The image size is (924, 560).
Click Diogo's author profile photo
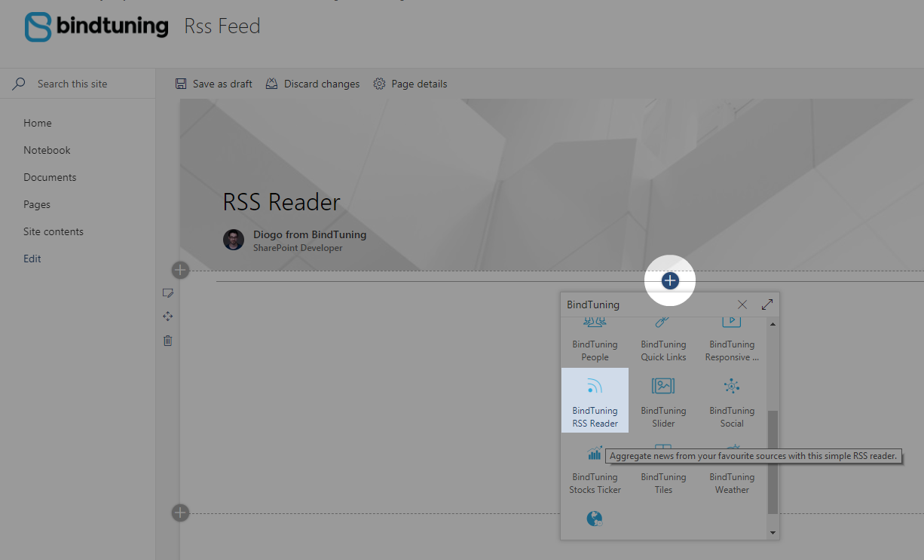(234, 240)
